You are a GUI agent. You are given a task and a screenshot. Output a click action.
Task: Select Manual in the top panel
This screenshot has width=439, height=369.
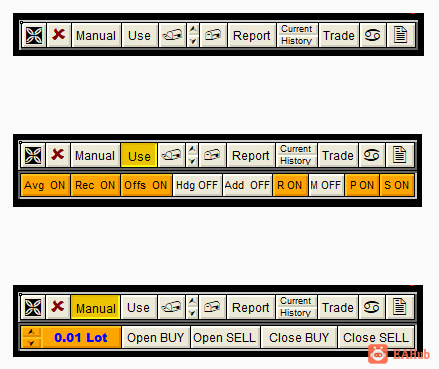pos(96,35)
